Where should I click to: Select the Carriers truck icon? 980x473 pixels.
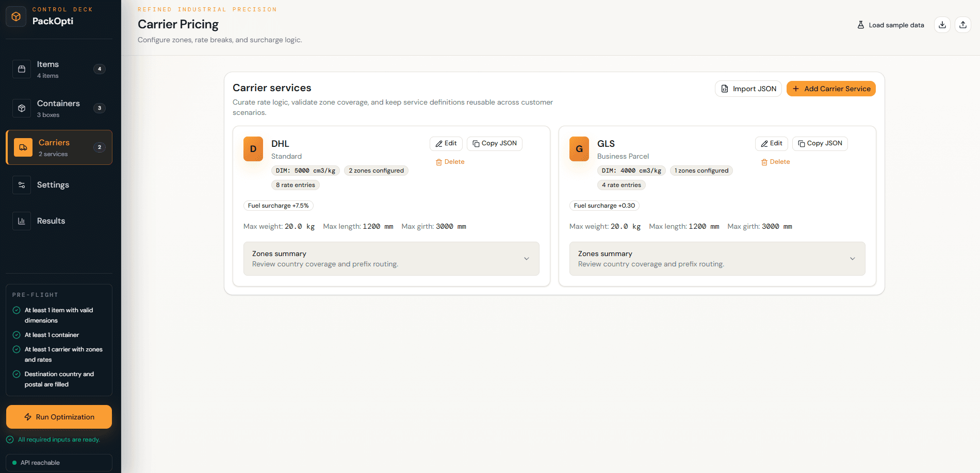pos(23,147)
